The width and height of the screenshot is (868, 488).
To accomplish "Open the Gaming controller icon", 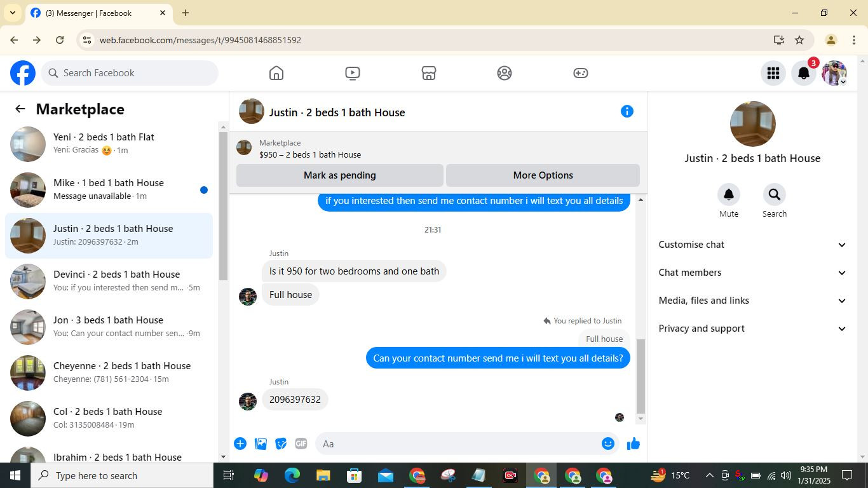I will pyautogui.click(x=581, y=73).
